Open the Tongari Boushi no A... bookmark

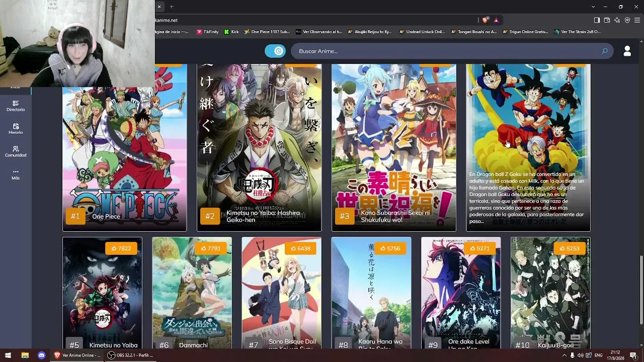(x=474, y=32)
